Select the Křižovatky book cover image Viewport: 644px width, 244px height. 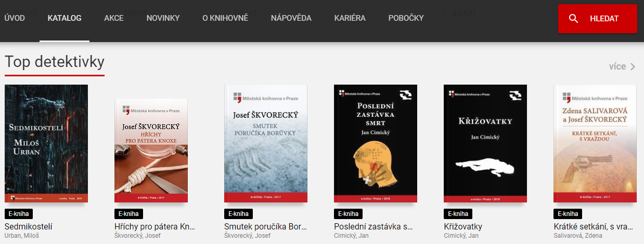pos(485,144)
